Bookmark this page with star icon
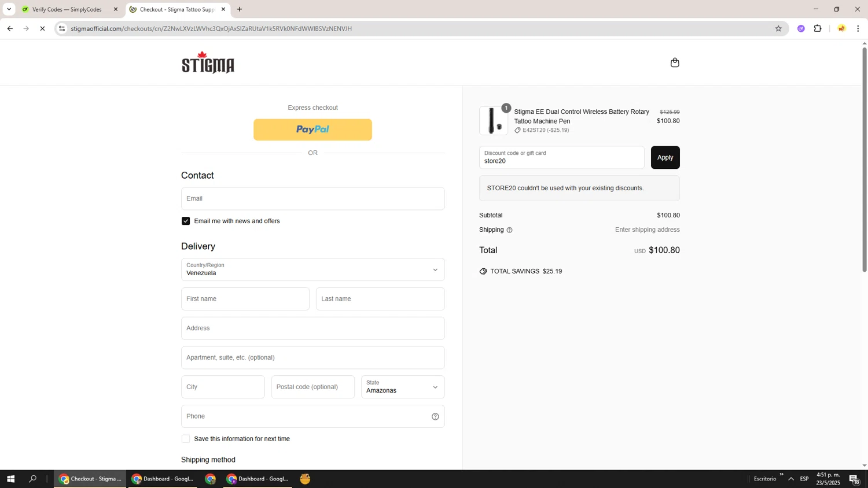This screenshot has height=488, width=868. (778, 28)
